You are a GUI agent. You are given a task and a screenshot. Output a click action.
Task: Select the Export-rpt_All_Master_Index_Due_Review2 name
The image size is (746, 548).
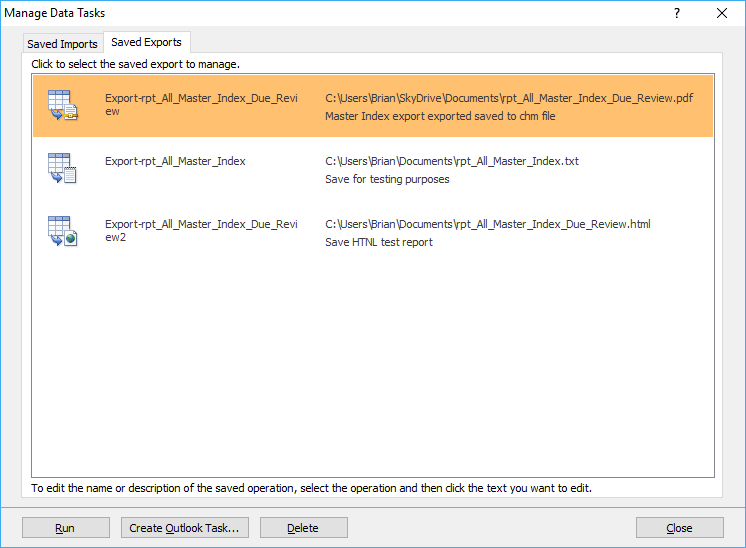(201, 231)
